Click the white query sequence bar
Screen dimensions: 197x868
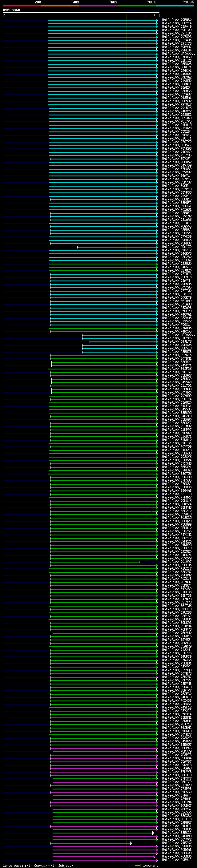tap(81, 13)
